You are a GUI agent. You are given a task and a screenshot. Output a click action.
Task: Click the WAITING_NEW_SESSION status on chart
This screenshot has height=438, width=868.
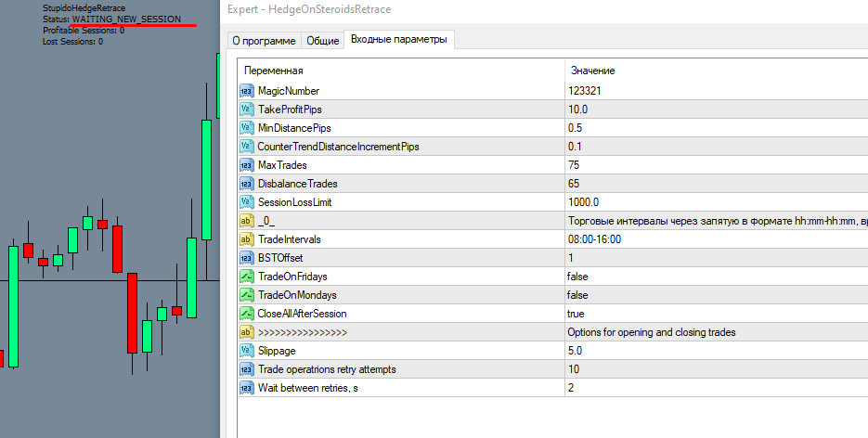click(x=127, y=19)
